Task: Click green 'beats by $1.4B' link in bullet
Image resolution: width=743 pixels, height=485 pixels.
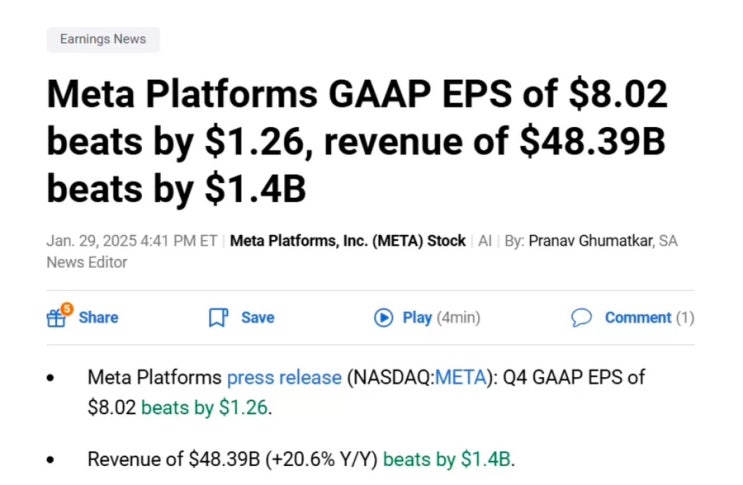Action: 447,459
